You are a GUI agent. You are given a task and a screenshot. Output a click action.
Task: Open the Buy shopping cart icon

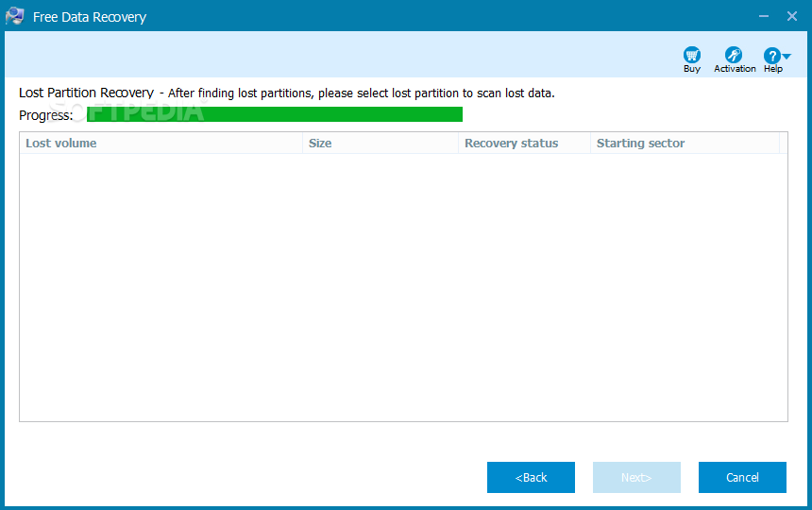click(692, 55)
